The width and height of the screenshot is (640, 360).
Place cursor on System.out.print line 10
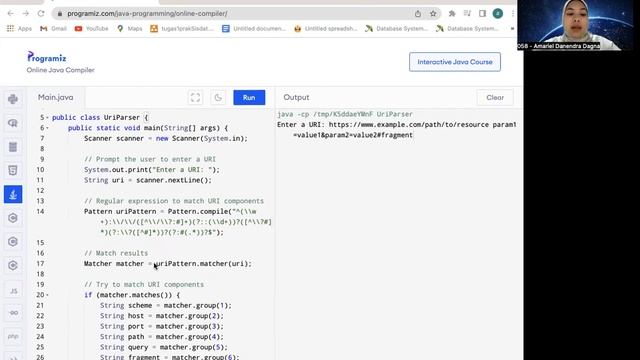click(151, 170)
